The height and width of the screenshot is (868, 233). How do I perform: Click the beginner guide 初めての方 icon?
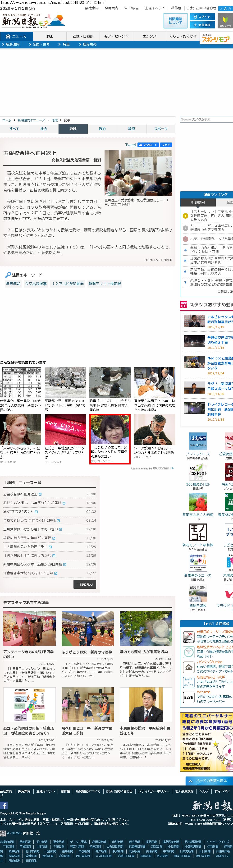coord(225,21)
